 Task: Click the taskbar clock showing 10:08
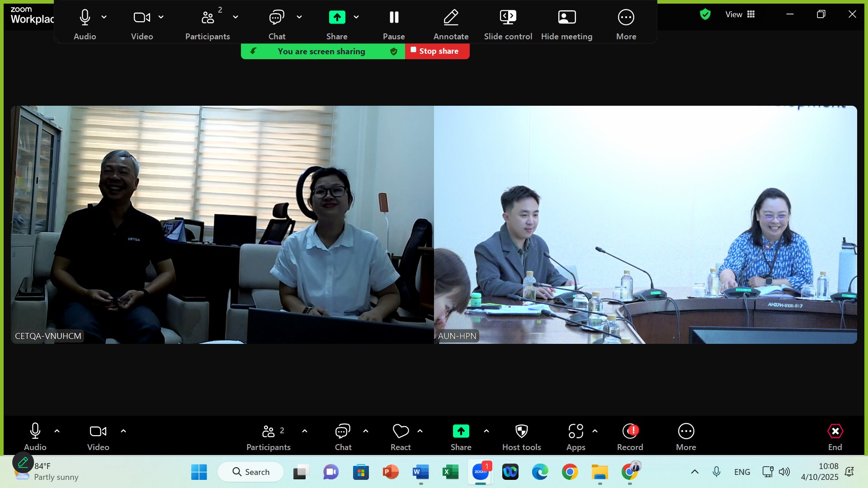tap(820, 471)
